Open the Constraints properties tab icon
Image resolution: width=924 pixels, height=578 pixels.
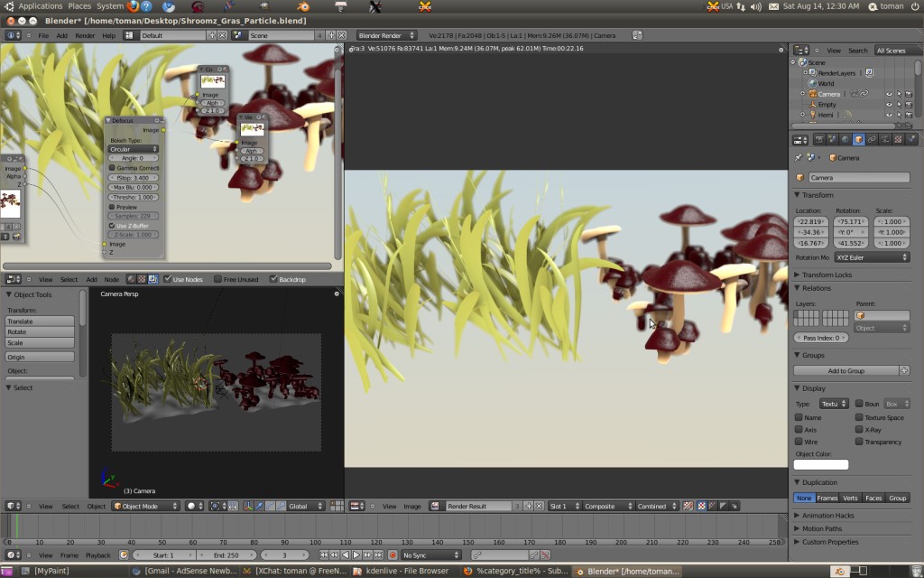click(x=872, y=139)
